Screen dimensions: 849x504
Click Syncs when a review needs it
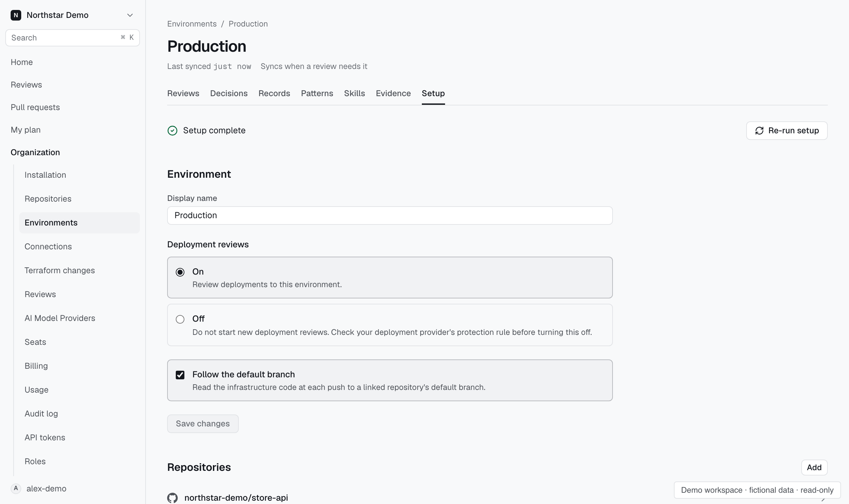coord(314,66)
